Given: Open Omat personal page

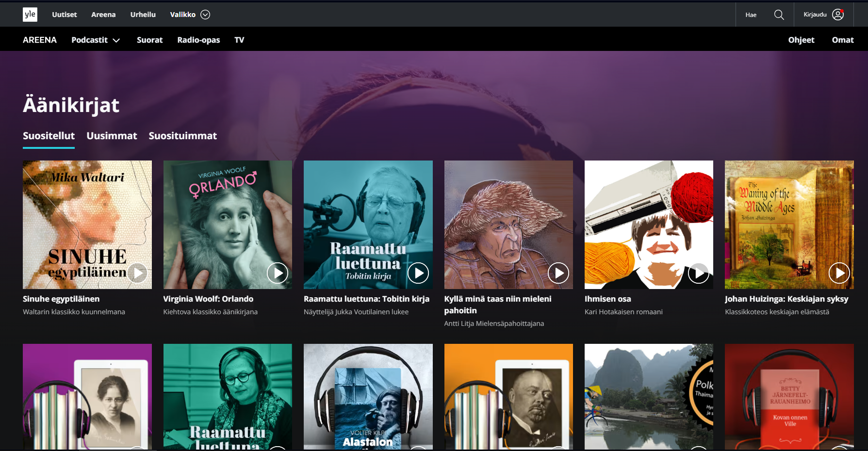Looking at the screenshot, I should (843, 40).
